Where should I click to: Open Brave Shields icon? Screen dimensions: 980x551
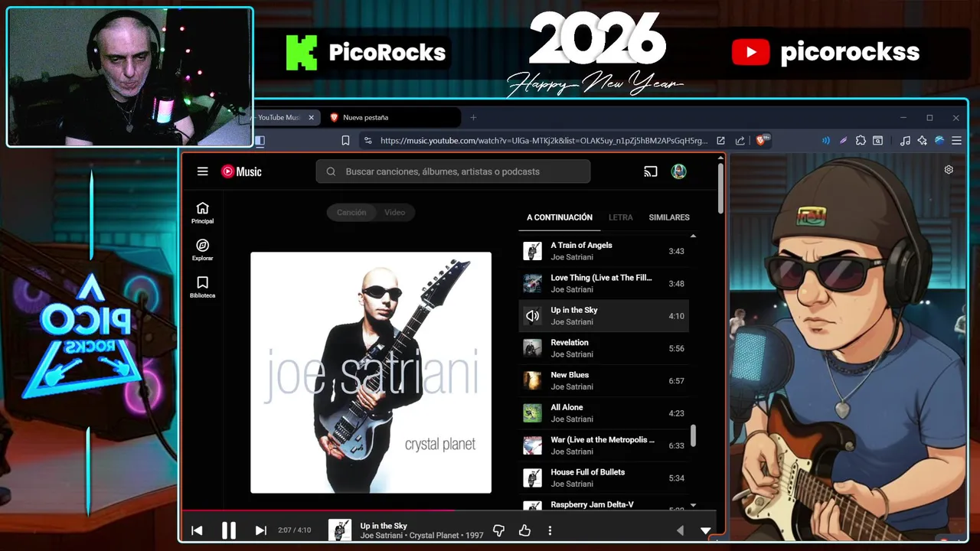[x=763, y=140]
